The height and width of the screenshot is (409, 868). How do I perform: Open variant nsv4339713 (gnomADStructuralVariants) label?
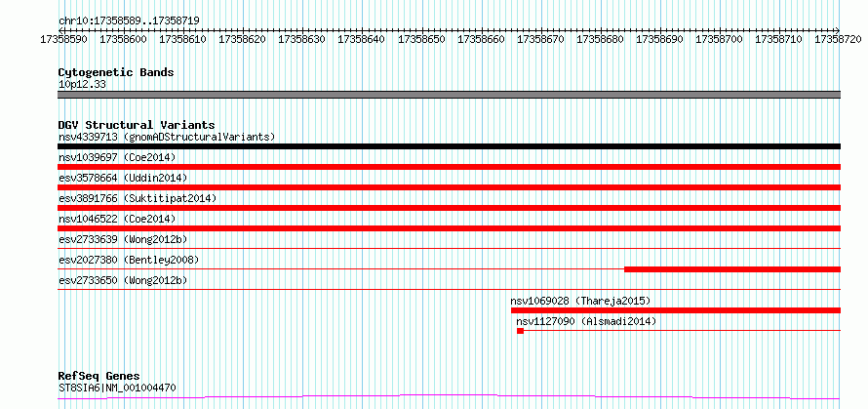167,137
